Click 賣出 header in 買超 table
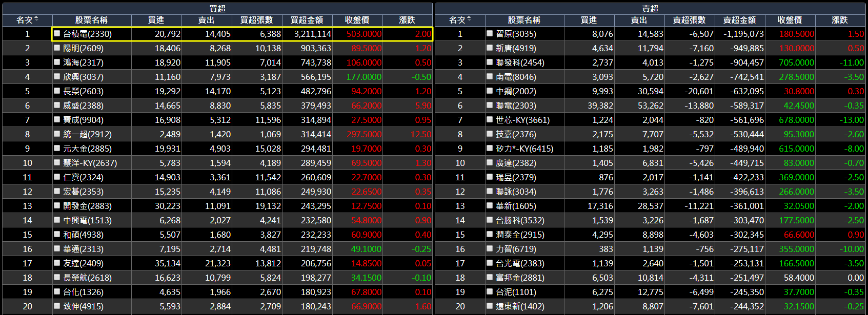 coord(206,20)
